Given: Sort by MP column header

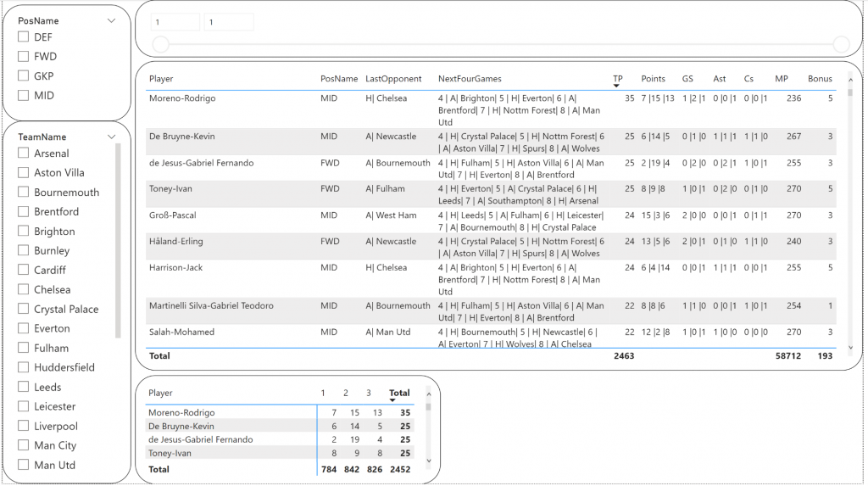Looking at the screenshot, I should (781, 79).
